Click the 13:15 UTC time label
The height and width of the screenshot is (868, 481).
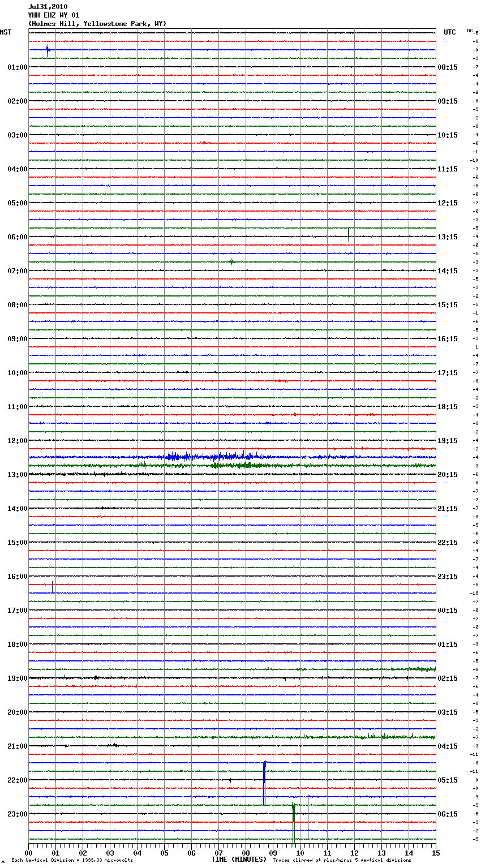point(448,237)
